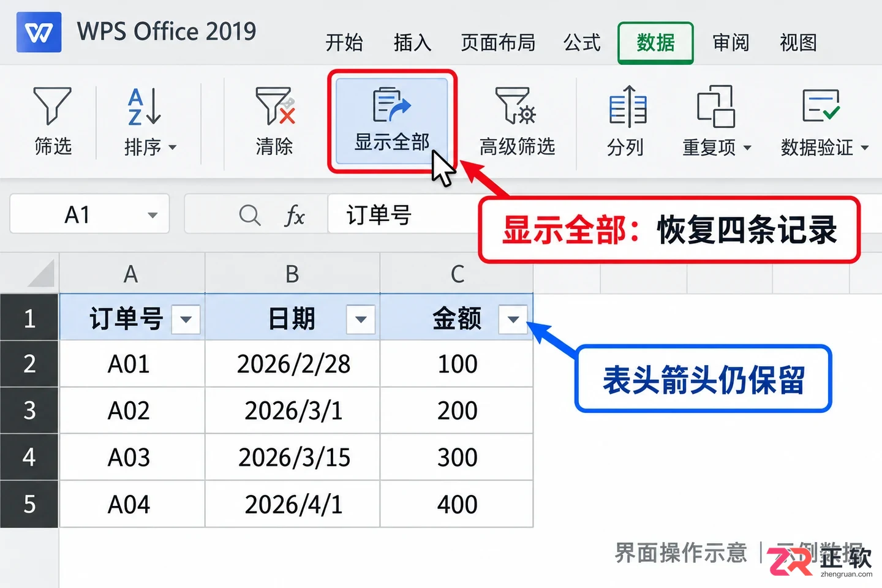The height and width of the screenshot is (588, 882).
Task: Click the fx insert function icon
Action: click(295, 216)
